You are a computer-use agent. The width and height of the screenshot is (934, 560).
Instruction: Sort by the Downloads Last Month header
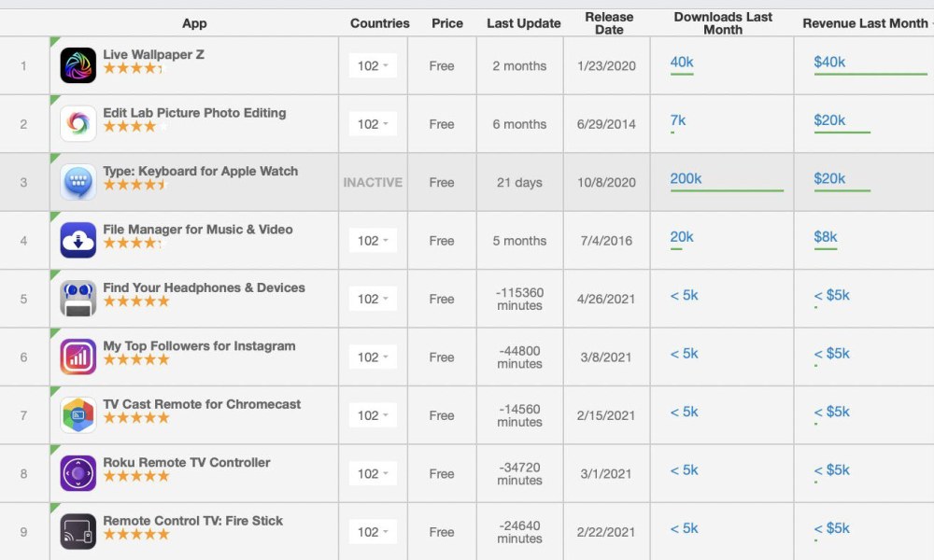coord(723,23)
